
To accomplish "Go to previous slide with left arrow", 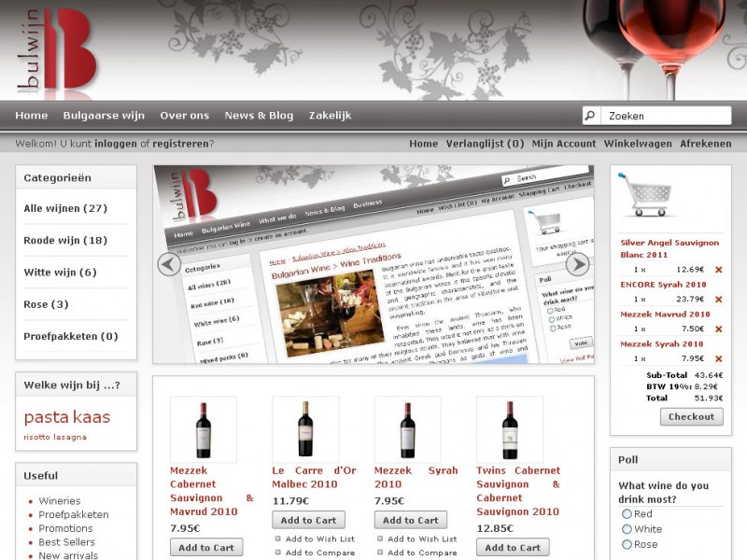I will (x=169, y=264).
